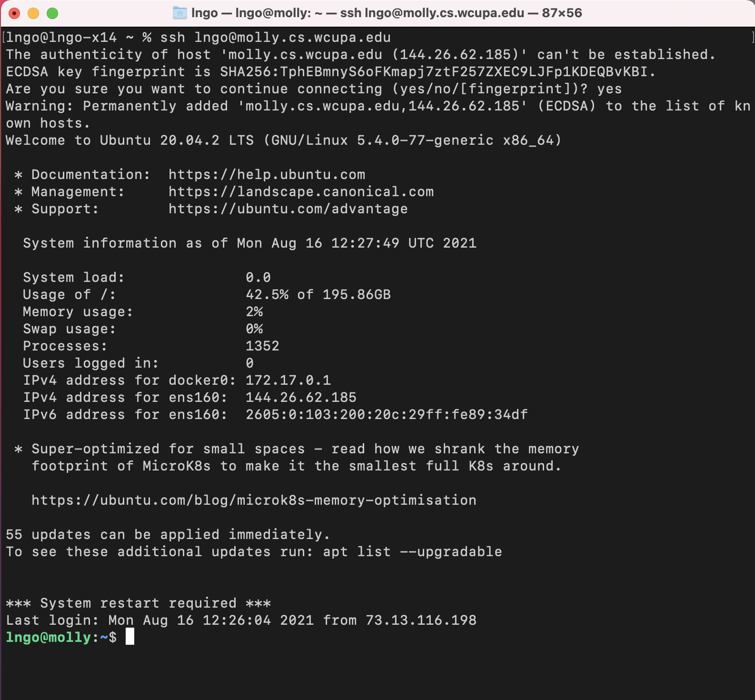Zoom the terminal with the green button
755x700 pixels.
[52, 13]
